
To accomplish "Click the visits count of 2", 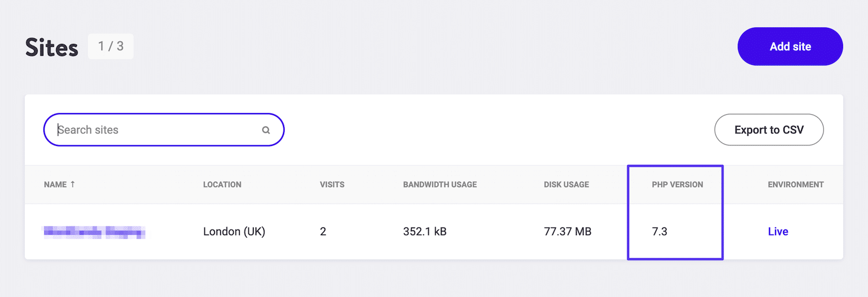I will (x=323, y=232).
